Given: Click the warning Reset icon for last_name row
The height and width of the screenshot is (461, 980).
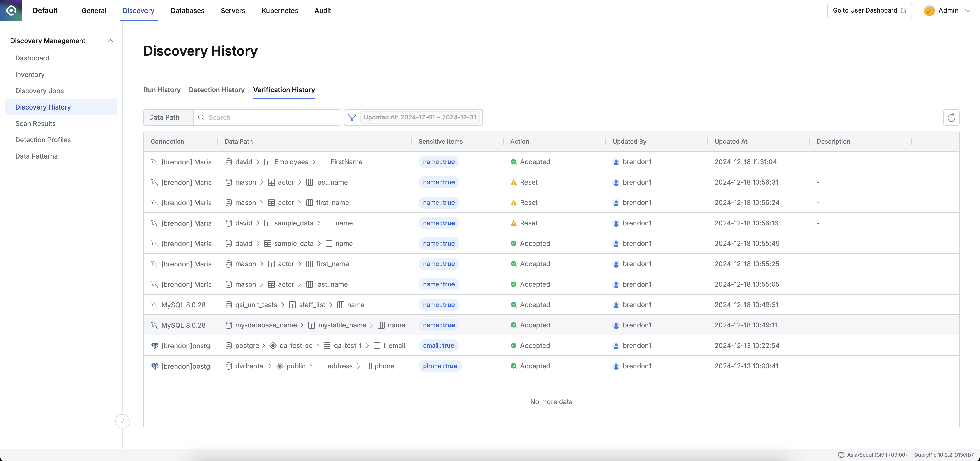Looking at the screenshot, I should click(513, 183).
